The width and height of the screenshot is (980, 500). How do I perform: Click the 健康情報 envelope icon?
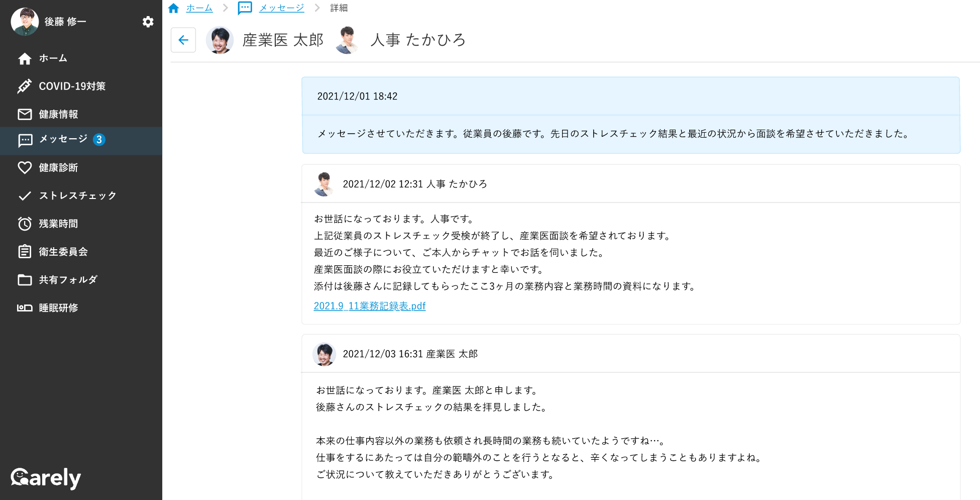point(25,115)
